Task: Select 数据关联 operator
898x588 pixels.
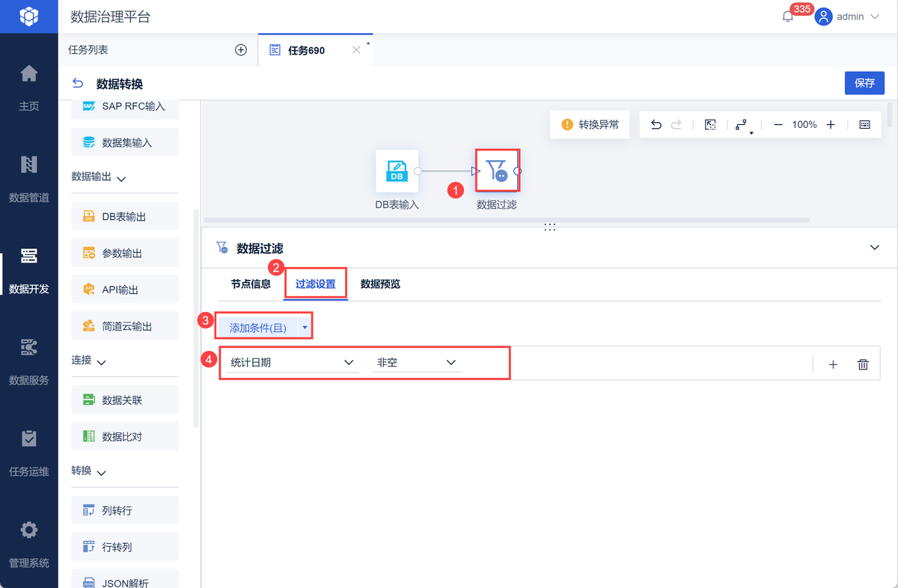Action: tap(125, 400)
